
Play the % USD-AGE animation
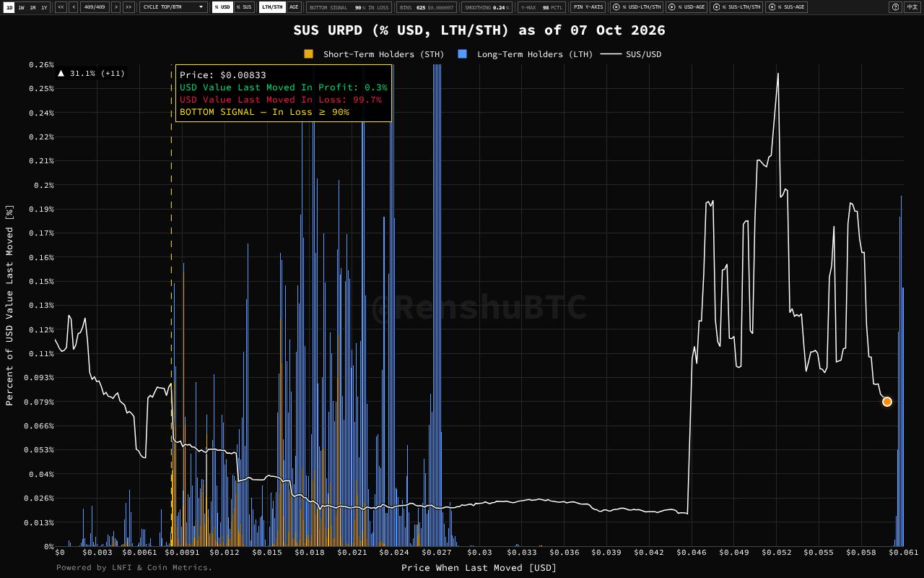click(x=687, y=7)
